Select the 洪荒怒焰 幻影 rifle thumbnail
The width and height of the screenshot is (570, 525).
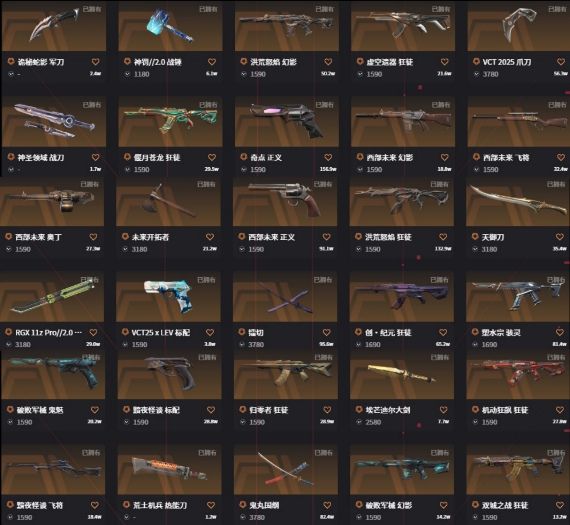[x=287, y=26]
